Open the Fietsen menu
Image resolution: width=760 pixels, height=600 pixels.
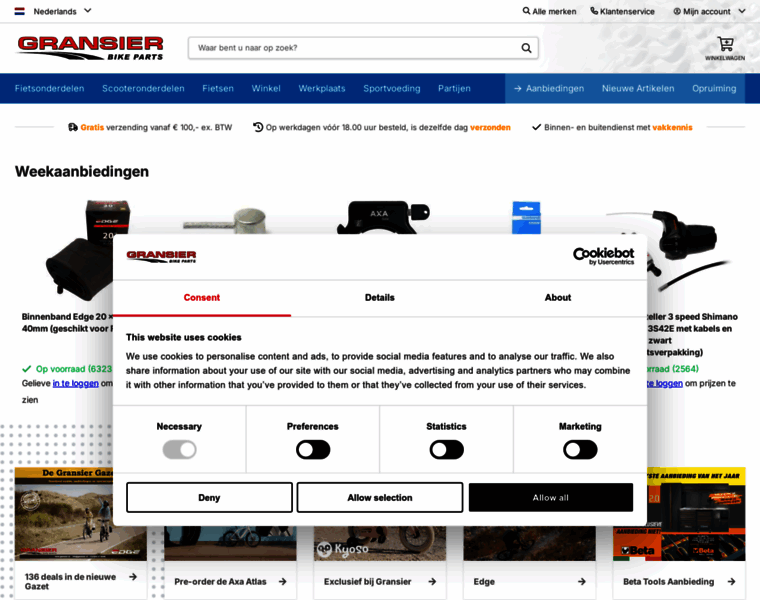(218, 88)
